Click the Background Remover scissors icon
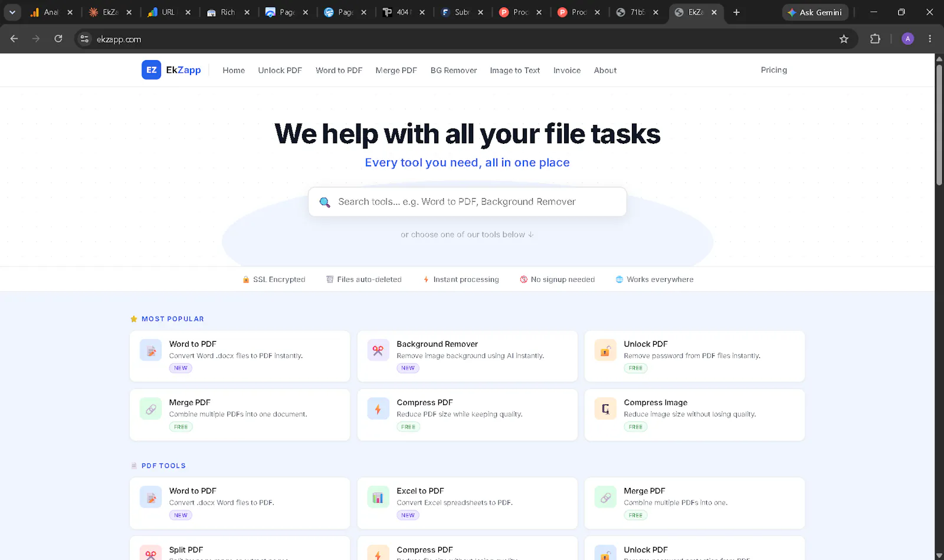The image size is (944, 560). coord(378,350)
